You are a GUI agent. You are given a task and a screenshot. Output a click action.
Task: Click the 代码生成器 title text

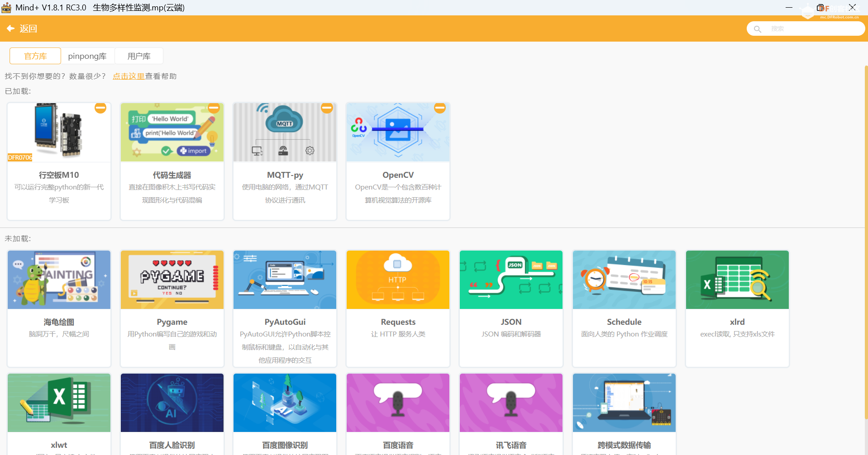[172, 175]
